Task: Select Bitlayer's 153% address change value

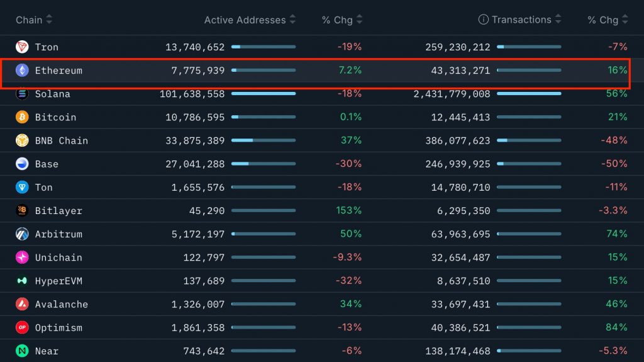Action: (x=348, y=211)
